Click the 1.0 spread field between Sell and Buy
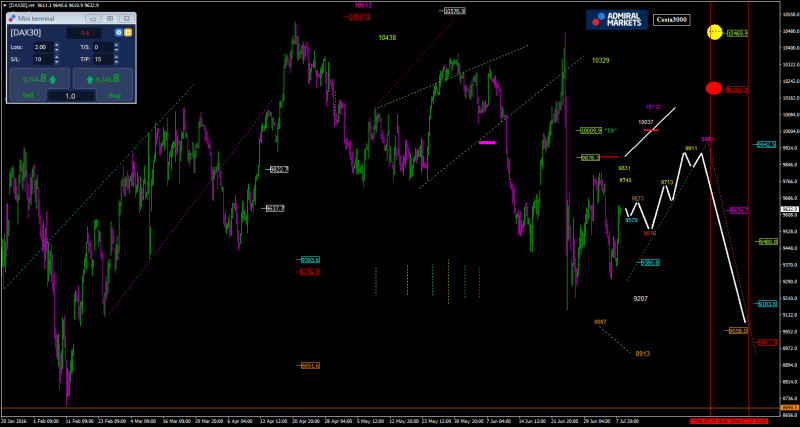800x427 pixels. coord(70,96)
